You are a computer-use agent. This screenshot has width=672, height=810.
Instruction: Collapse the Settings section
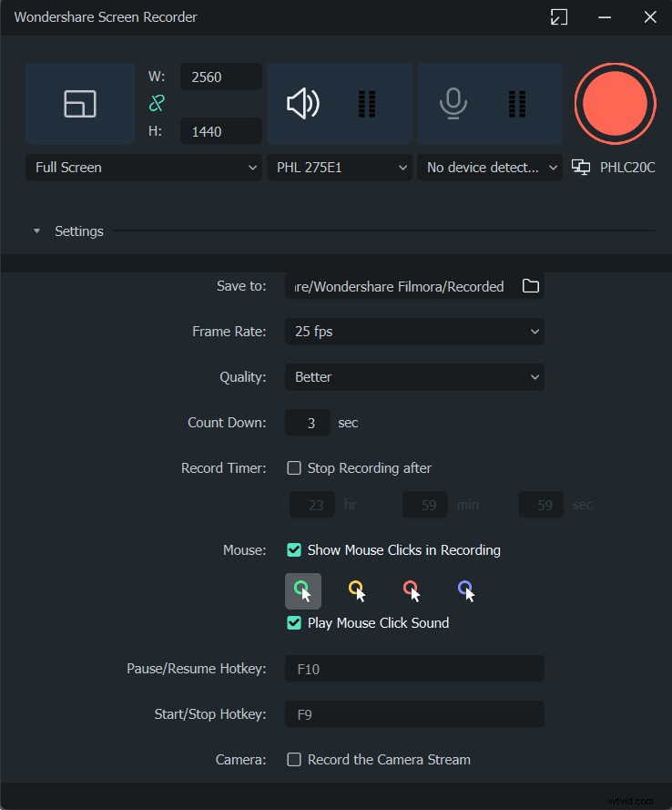pos(37,231)
